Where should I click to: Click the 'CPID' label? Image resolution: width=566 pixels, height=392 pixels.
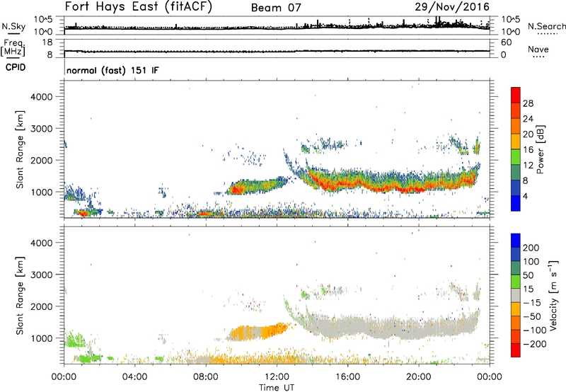click(x=16, y=67)
